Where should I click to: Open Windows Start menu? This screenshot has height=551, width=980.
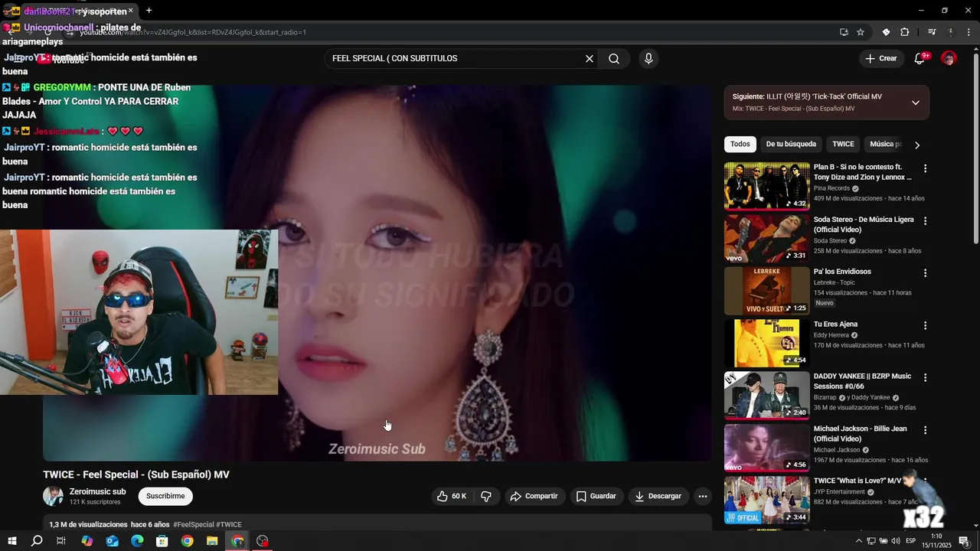click(12, 541)
